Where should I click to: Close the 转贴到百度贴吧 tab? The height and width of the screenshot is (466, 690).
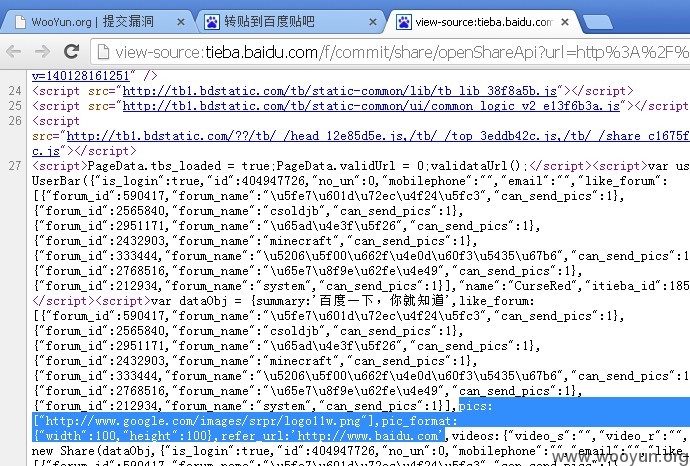[x=372, y=22]
